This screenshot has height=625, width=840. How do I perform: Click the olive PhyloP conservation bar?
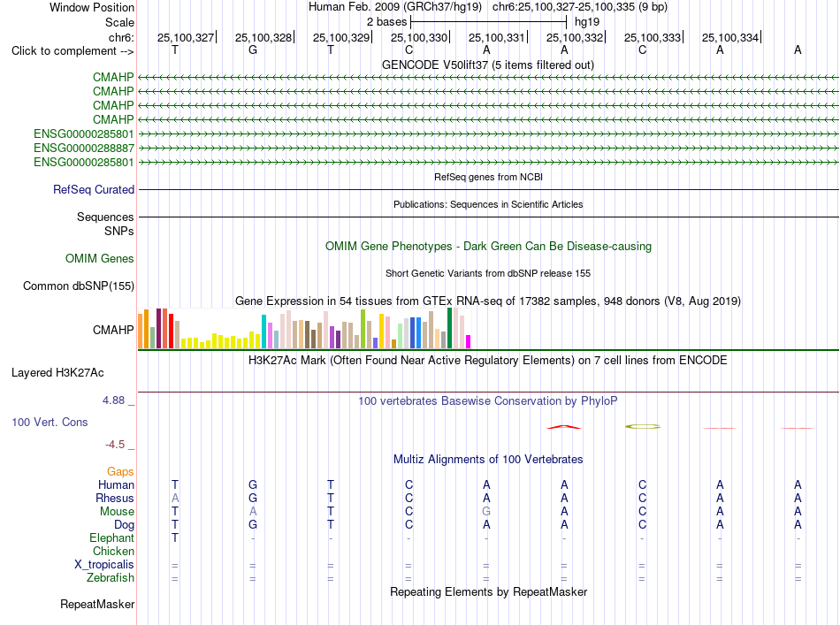point(643,426)
